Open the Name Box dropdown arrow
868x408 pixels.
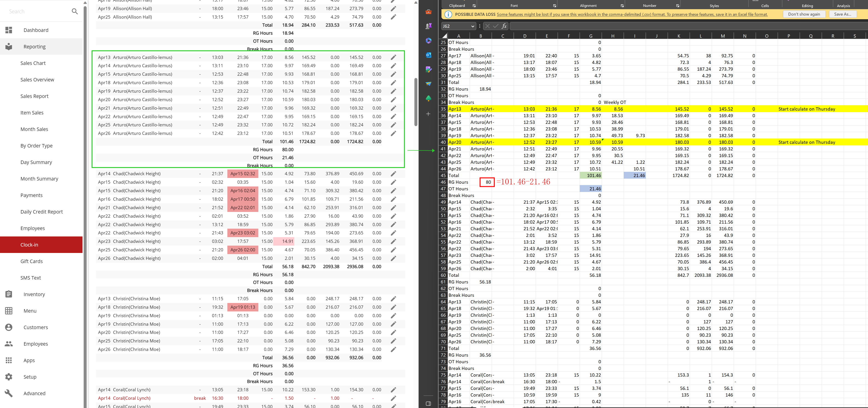472,26
